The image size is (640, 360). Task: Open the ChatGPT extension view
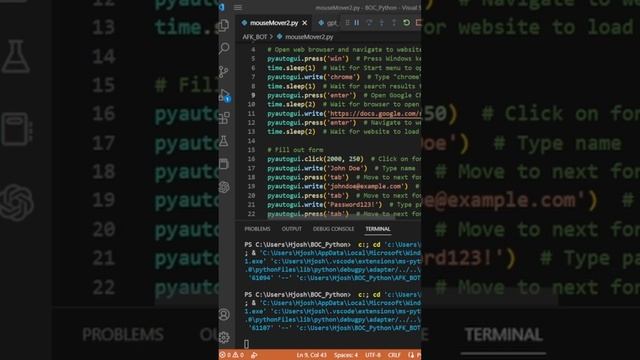click(224, 187)
